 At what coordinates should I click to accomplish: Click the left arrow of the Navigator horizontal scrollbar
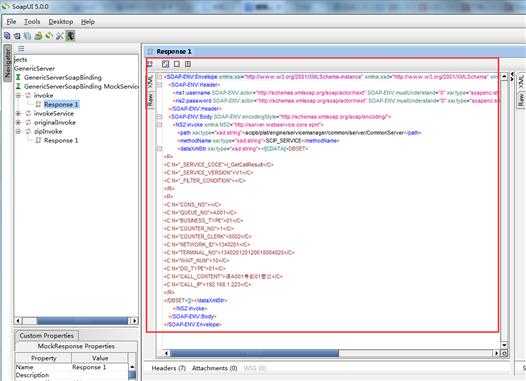pos(19,321)
